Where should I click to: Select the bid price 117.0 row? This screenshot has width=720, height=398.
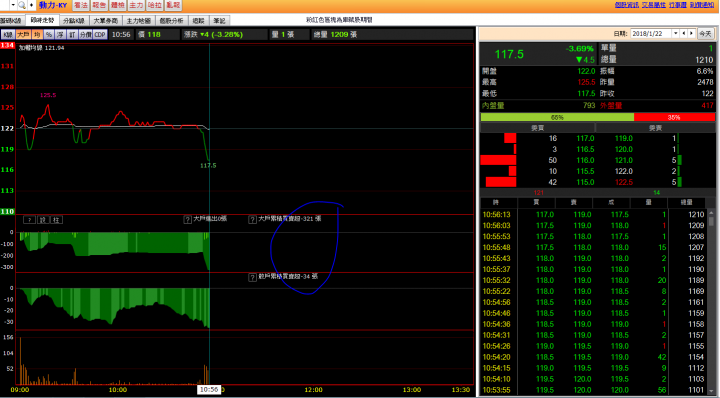[538, 138]
